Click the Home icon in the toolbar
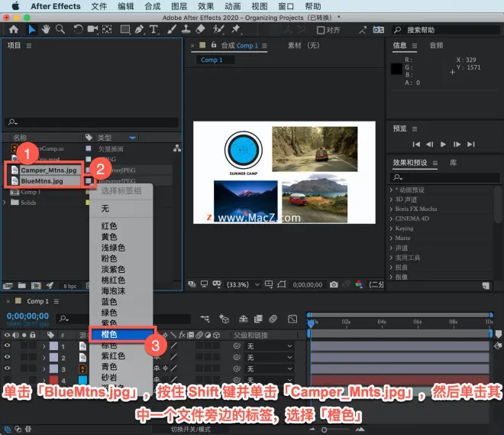This screenshot has height=435, width=504. 14,30
